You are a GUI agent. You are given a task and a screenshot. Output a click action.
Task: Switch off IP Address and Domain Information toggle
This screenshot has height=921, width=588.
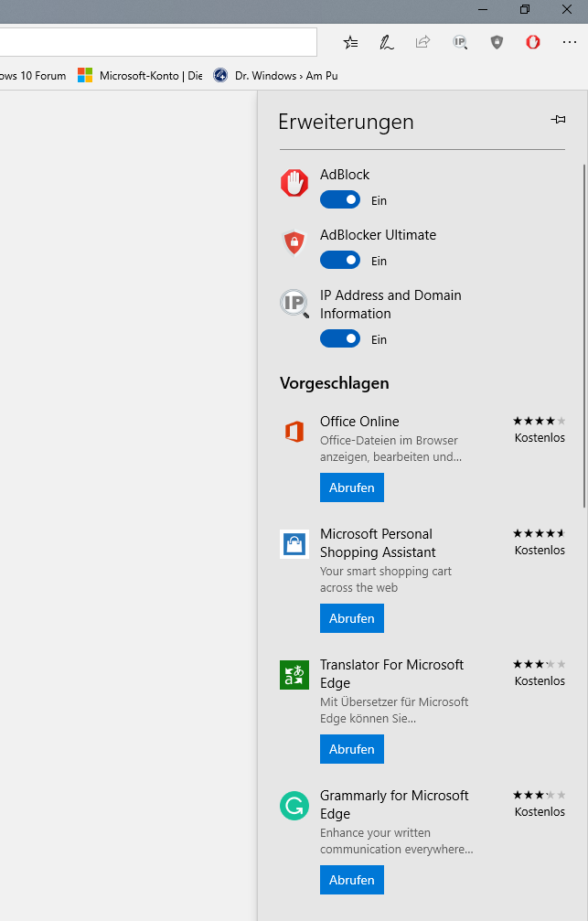pos(340,339)
